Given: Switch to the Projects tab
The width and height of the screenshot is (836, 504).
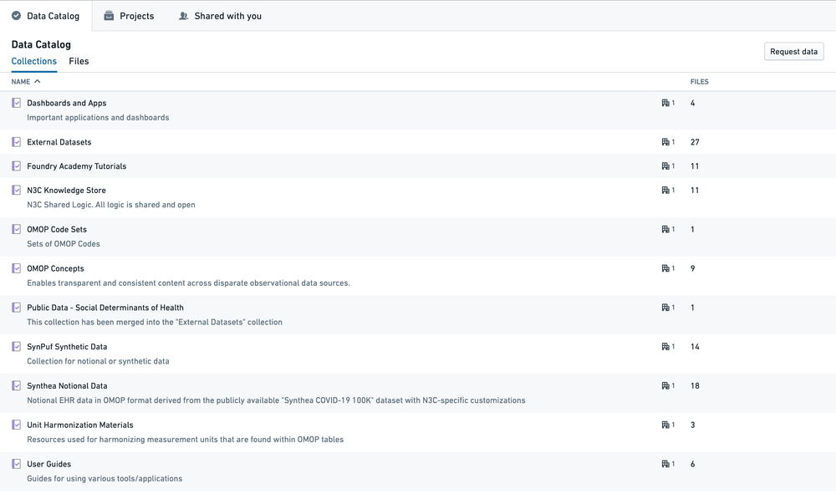Looking at the screenshot, I should click(x=129, y=16).
